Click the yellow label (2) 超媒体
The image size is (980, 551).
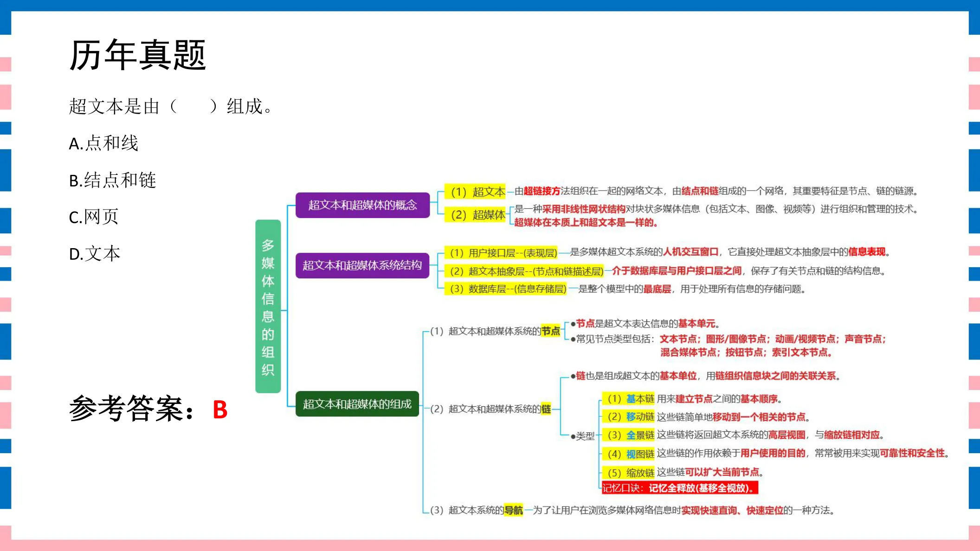pos(475,215)
